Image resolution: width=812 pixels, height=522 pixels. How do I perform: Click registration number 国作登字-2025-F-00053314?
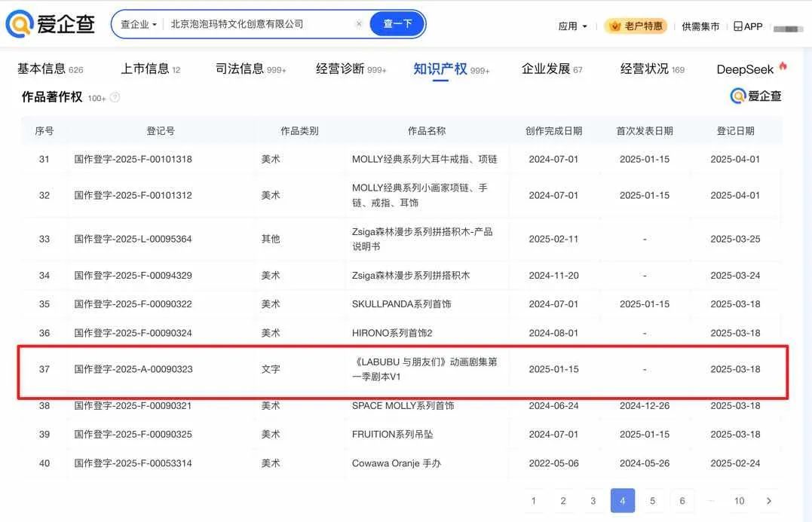point(133,463)
